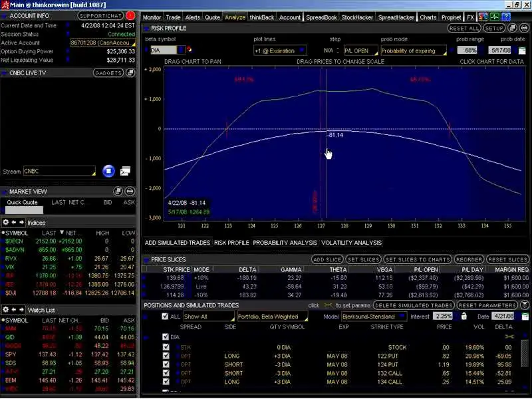This screenshot has height=399, width=532.
Task: Toggle the DIA group checkbox
Action: [166, 336]
